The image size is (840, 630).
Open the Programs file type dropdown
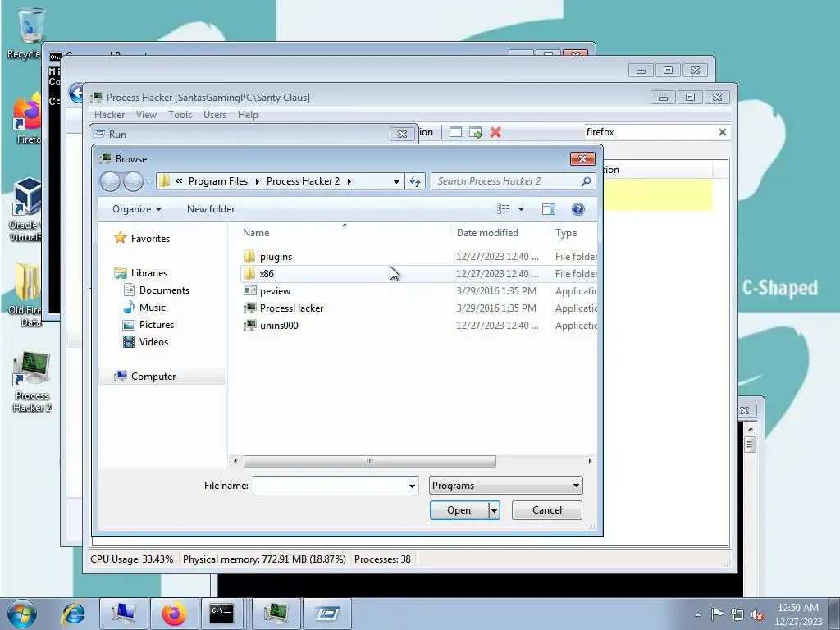[505, 486]
